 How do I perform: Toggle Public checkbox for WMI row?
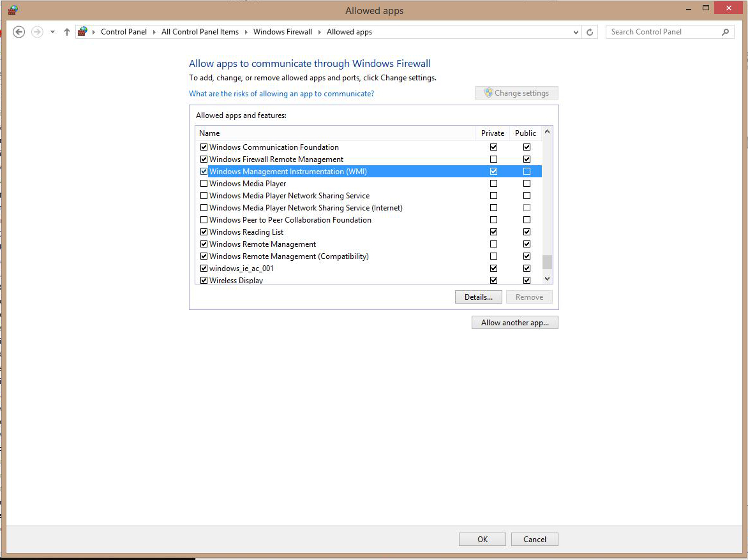[527, 171]
